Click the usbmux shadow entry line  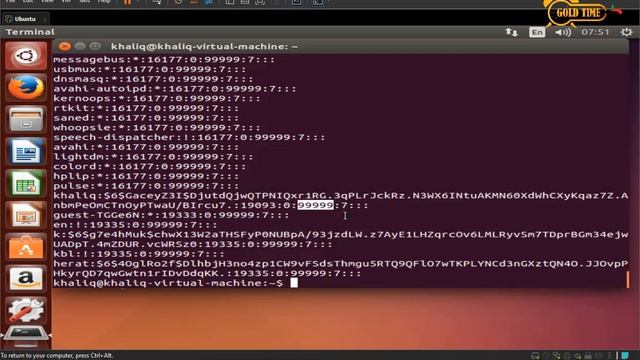tap(150, 69)
